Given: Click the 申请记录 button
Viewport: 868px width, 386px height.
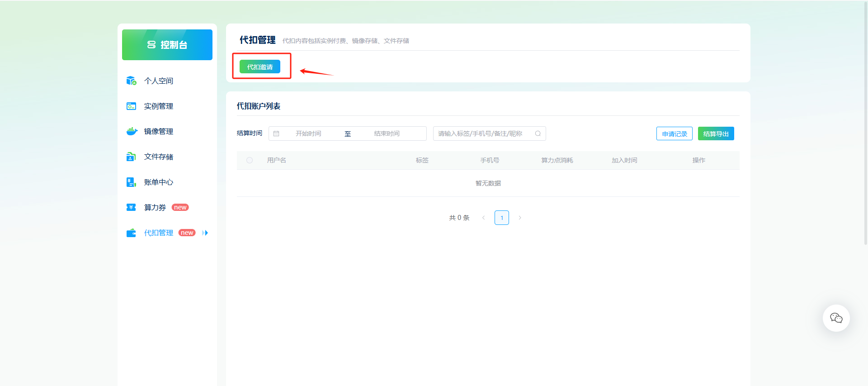Looking at the screenshot, I should coord(675,133).
